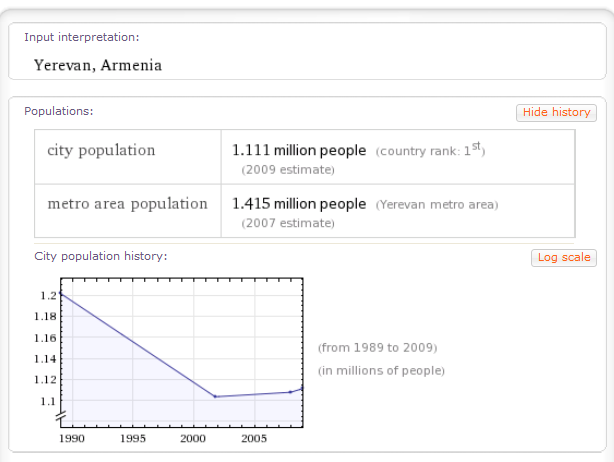Select the city population row label

click(102, 150)
